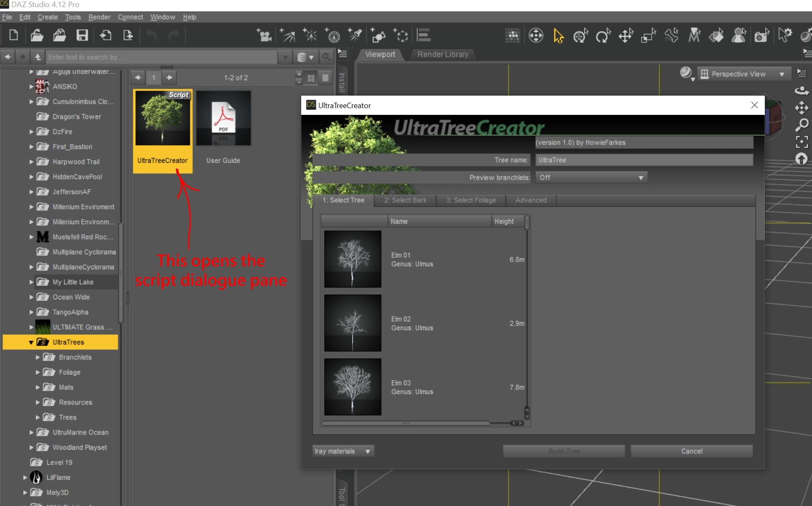This screenshot has width=812, height=506.
Task: Open the Perspective View dropdown
Action: tap(744, 74)
